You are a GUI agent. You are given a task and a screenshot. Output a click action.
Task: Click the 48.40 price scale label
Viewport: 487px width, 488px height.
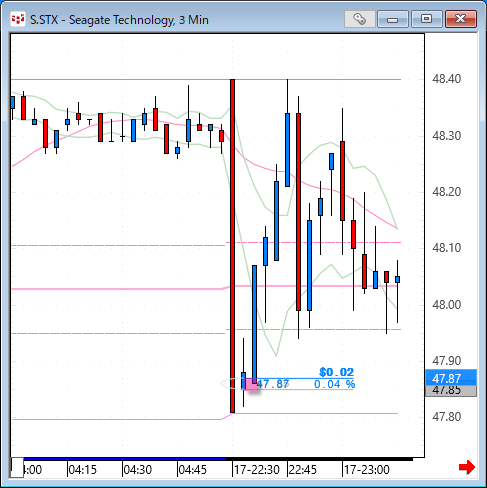[446, 79]
